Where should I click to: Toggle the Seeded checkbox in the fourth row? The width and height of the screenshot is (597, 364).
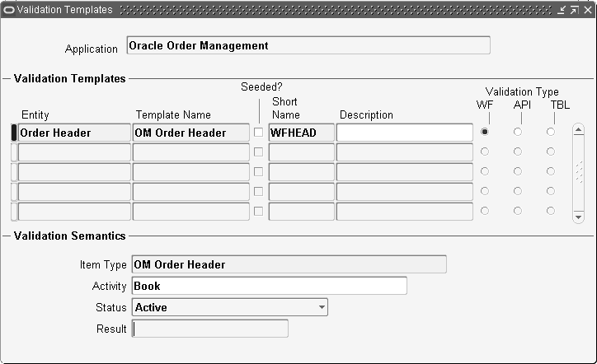point(259,191)
